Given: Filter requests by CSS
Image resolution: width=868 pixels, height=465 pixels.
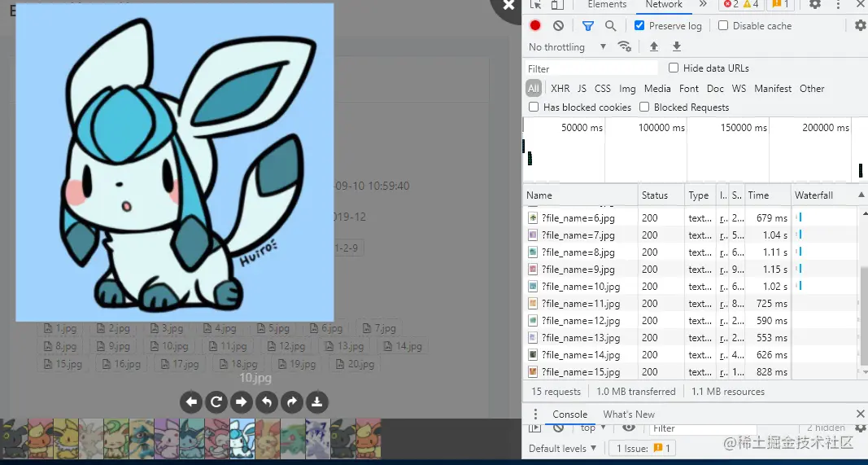Looking at the screenshot, I should tap(603, 88).
